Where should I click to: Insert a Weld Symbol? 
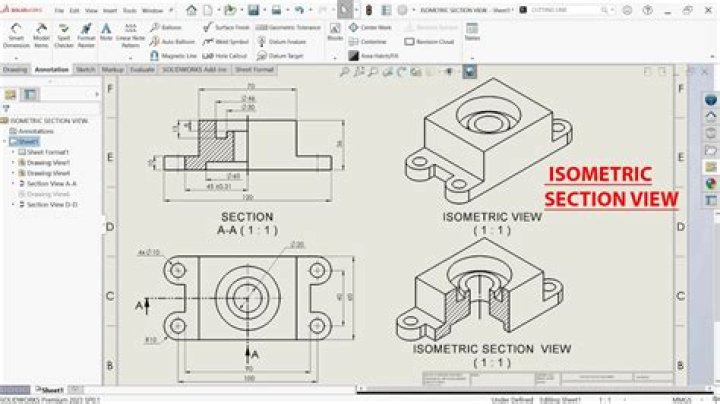tap(226, 42)
